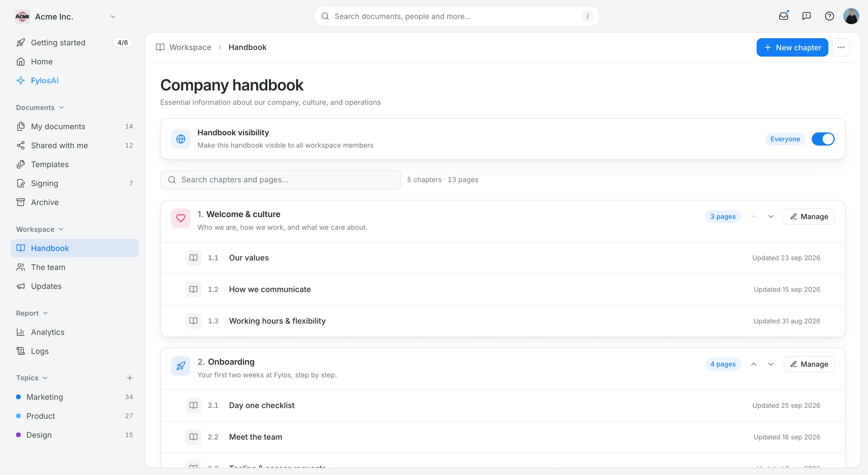
Task: Move Onboarding chapter down with arrow
Action: [771, 364]
